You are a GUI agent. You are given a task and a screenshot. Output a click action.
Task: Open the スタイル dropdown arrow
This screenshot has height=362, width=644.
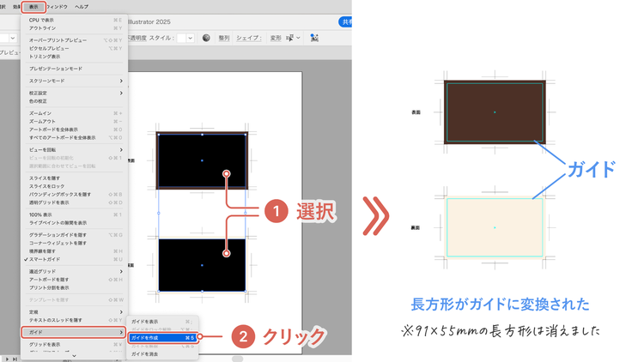(x=190, y=38)
